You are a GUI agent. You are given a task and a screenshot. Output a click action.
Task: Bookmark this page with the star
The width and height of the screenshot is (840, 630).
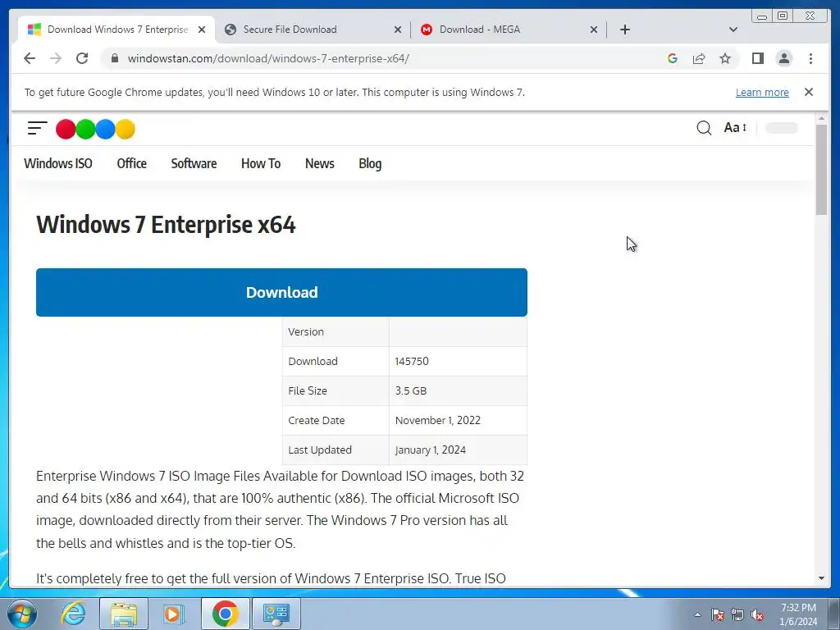pyautogui.click(x=725, y=58)
